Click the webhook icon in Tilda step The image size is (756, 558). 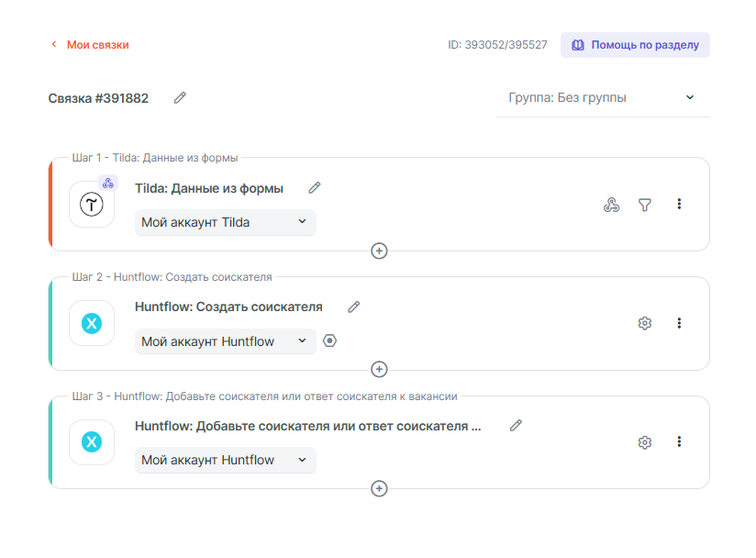(611, 205)
